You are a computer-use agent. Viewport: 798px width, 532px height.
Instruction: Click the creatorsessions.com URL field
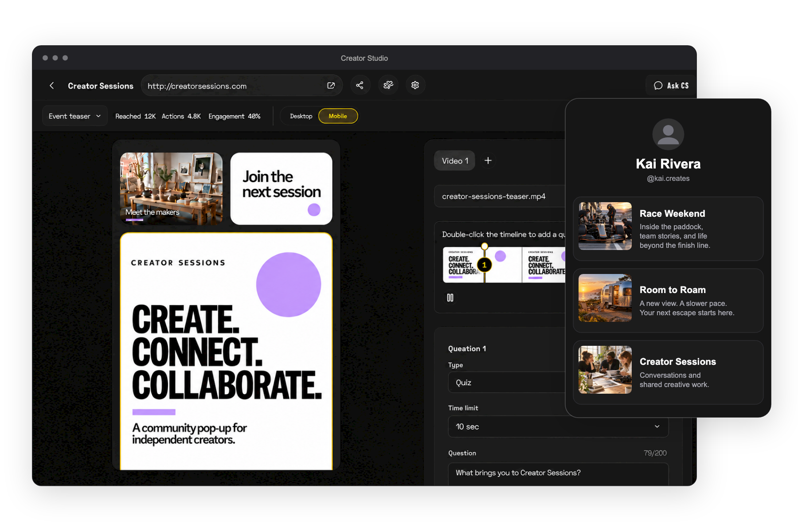(242, 86)
